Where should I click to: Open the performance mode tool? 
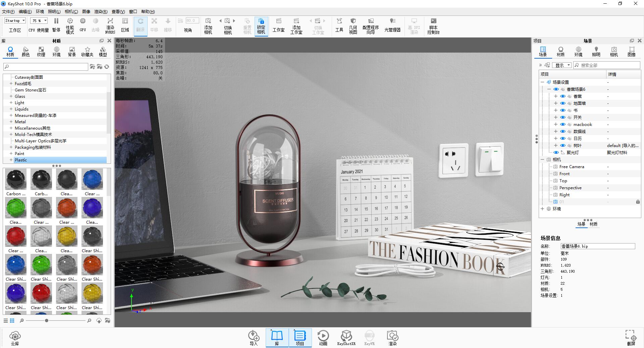70,21
